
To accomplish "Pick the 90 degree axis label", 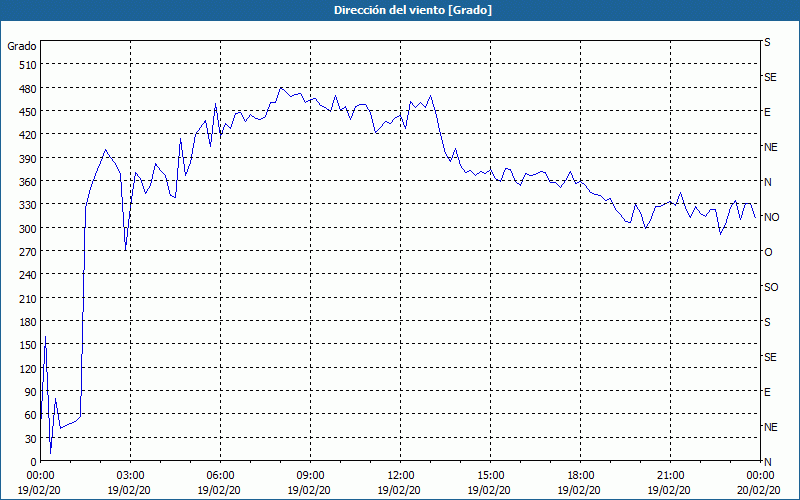I will click(31, 392).
